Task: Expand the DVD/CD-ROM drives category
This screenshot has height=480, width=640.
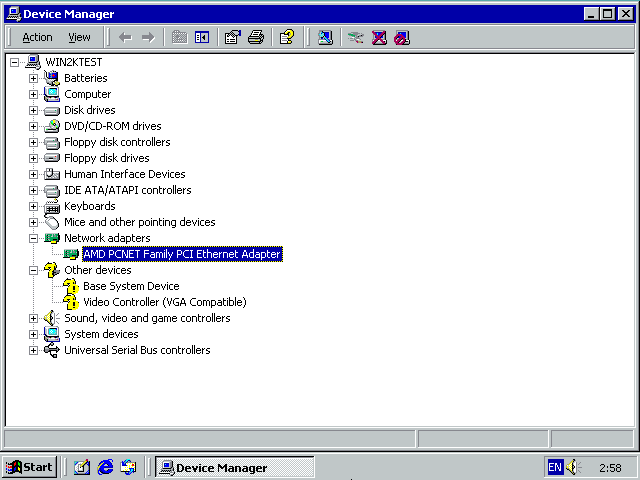Action: click(x=33, y=127)
